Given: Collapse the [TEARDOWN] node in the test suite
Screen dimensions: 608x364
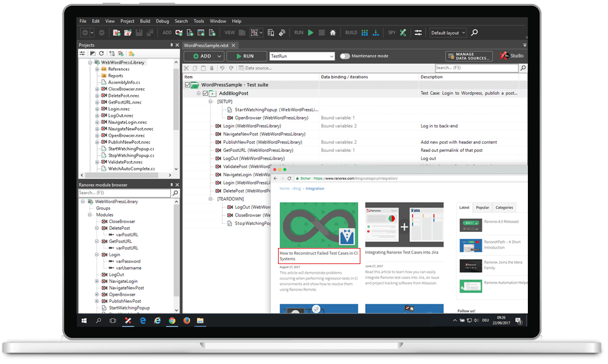Looking at the screenshot, I should click(x=211, y=199).
